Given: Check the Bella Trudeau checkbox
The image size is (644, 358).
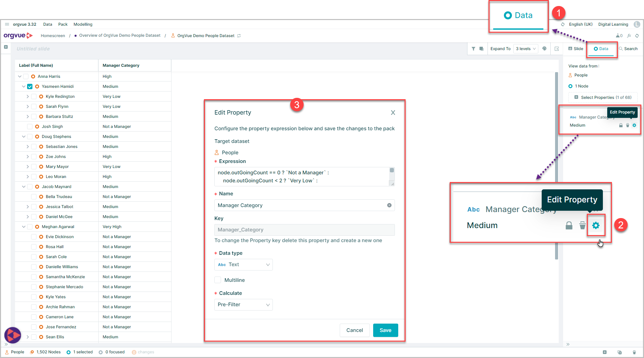Looking at the screenshot, I should point(34,197).
